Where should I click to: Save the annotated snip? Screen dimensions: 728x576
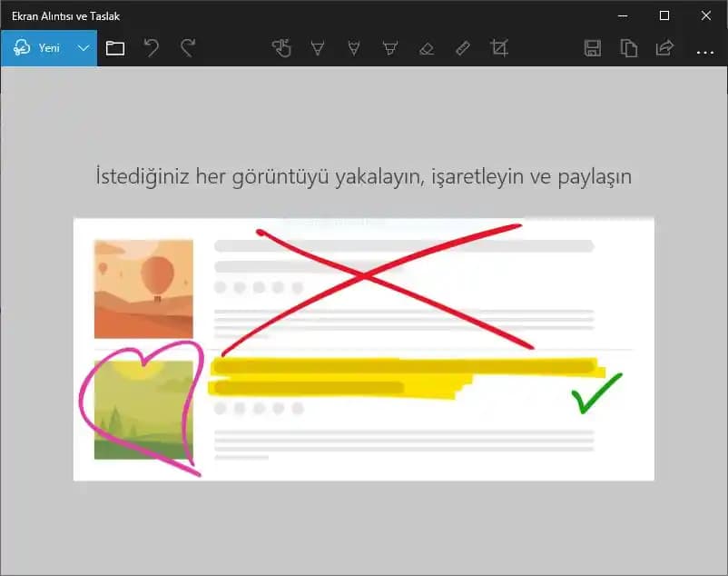pos(593,48)
